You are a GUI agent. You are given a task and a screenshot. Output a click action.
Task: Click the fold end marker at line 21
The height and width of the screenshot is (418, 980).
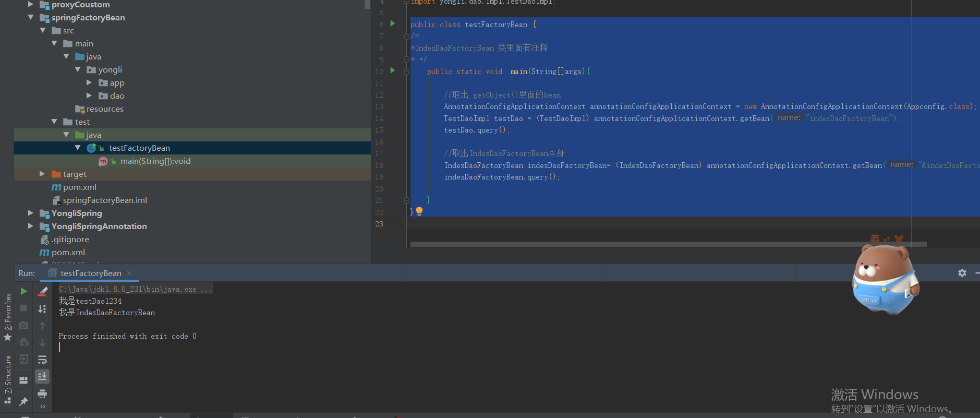click(x=406, y=200)
